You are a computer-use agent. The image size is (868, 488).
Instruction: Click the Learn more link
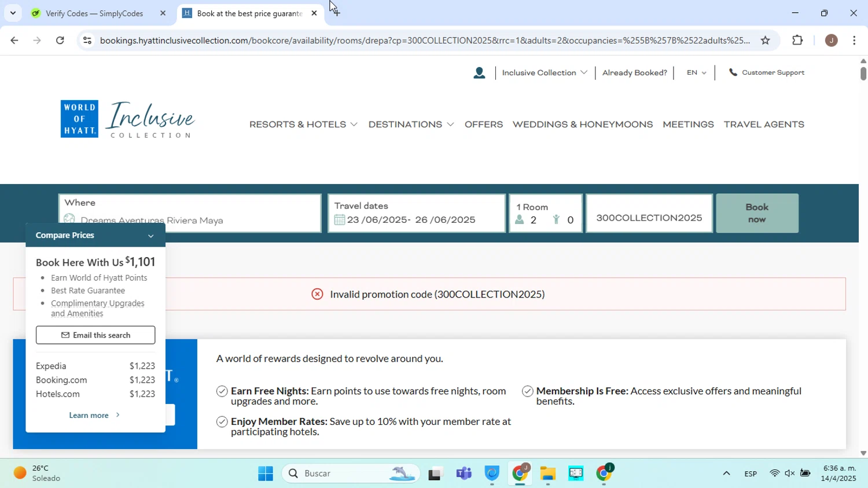point(94,415)
